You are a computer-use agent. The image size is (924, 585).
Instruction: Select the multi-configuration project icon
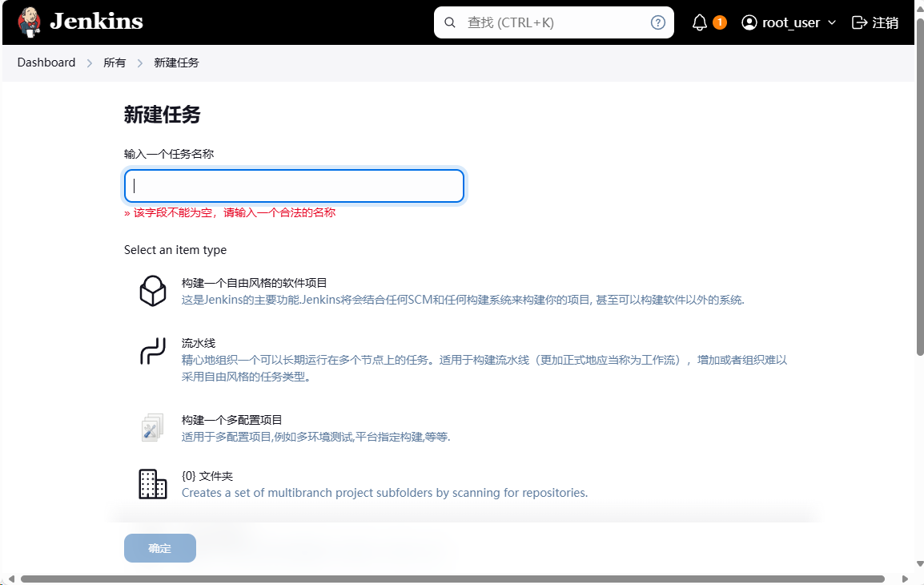click(x=153, y=428)
